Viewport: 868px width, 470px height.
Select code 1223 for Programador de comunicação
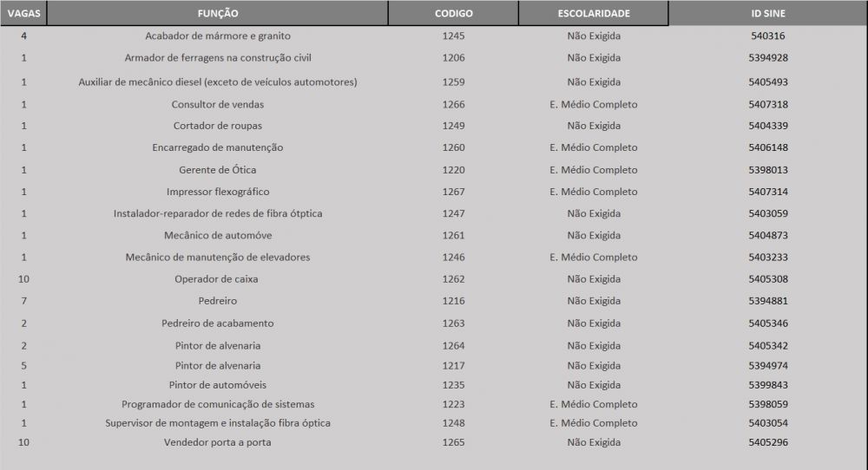pyautogui.click(x=453, y=404)
